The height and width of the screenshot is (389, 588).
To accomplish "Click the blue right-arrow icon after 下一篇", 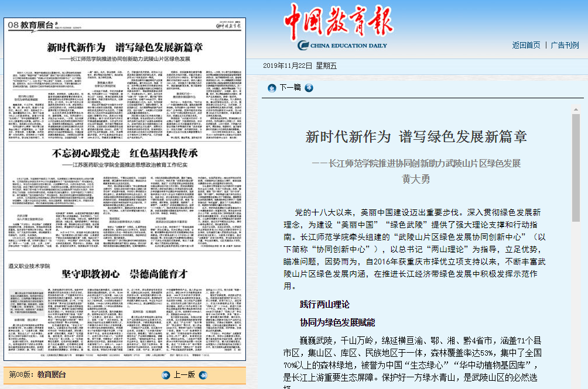I will tap(309, 88).
